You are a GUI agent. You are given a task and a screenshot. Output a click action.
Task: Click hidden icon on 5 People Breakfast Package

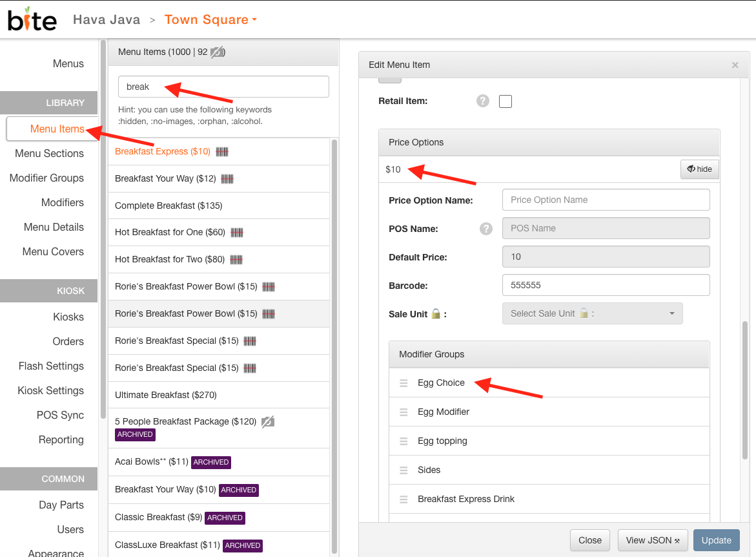[268, 422]
